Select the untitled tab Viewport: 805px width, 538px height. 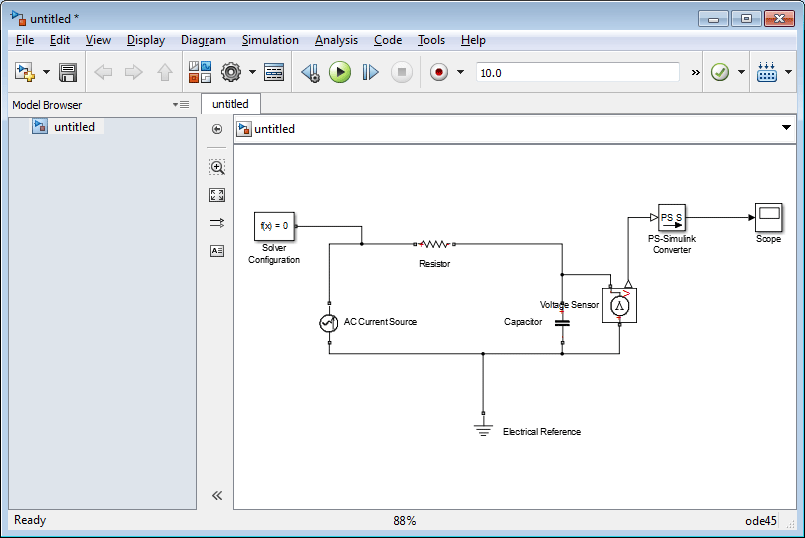[231, 104]
